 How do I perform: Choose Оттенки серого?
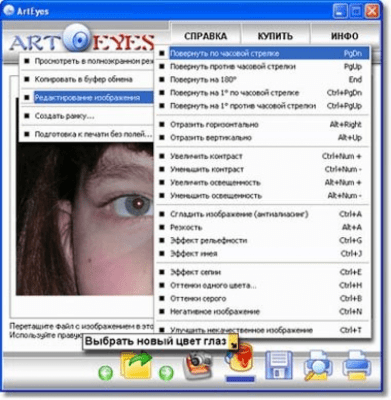[x=263, y=299]
